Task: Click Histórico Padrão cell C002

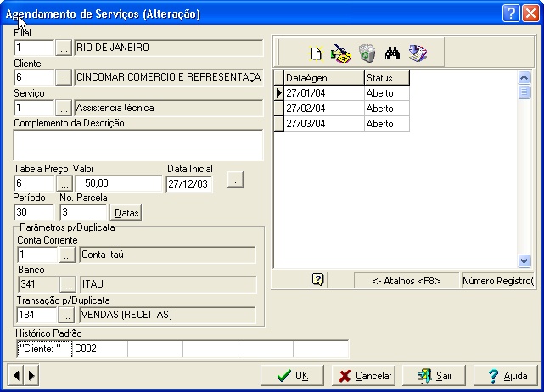Action: (100, 349)
